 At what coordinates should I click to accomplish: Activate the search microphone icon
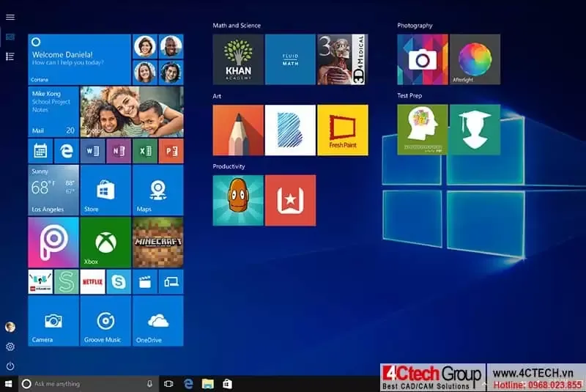(149, 384)
